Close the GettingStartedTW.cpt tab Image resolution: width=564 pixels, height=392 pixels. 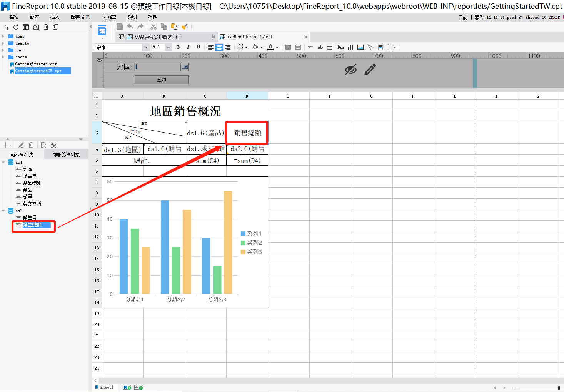(x=306, y=37)
